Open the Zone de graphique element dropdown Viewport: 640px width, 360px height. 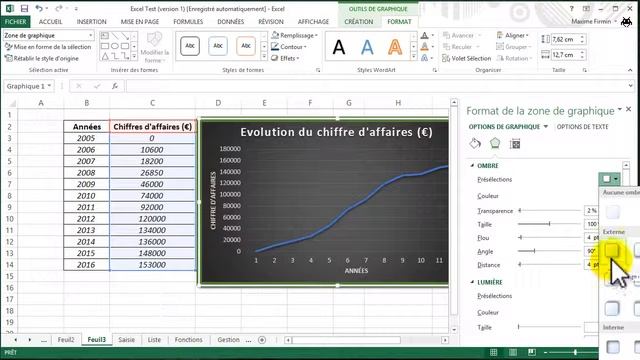tap(91, 36)
